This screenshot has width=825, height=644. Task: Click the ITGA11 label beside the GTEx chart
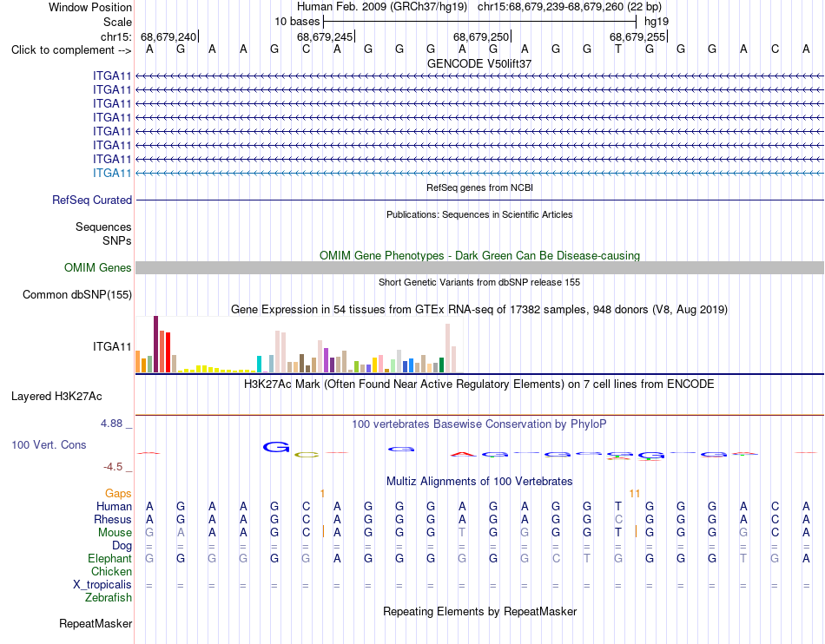(x=112, y=346)
